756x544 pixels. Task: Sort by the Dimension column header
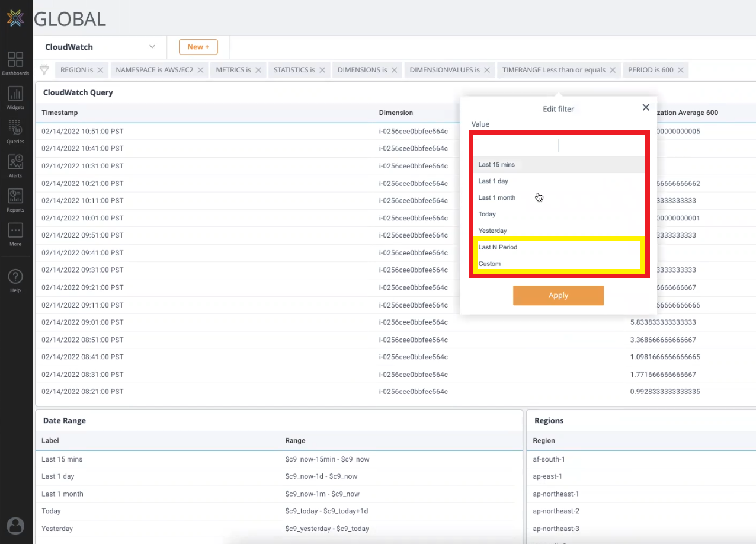396,113
